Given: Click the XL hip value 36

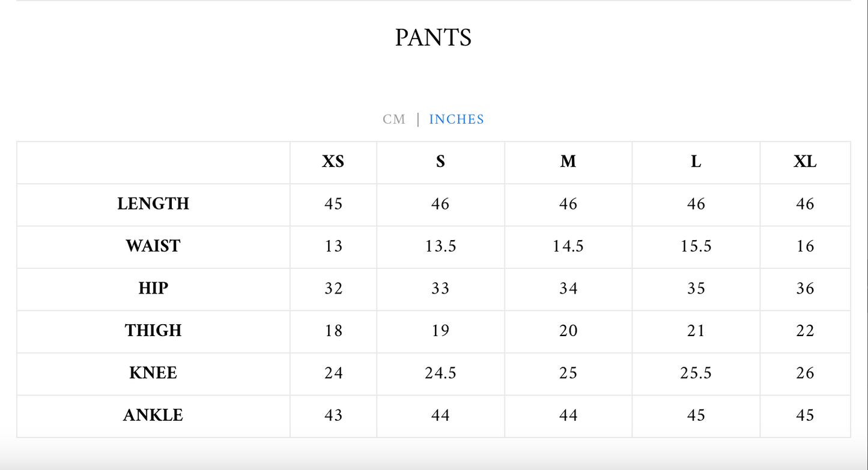Looking at the screenshot, I should coord(805,289).
